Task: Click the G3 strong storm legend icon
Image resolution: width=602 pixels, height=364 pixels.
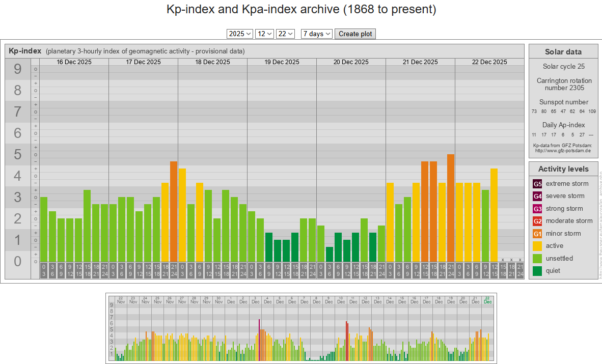Action: point(537,209)
